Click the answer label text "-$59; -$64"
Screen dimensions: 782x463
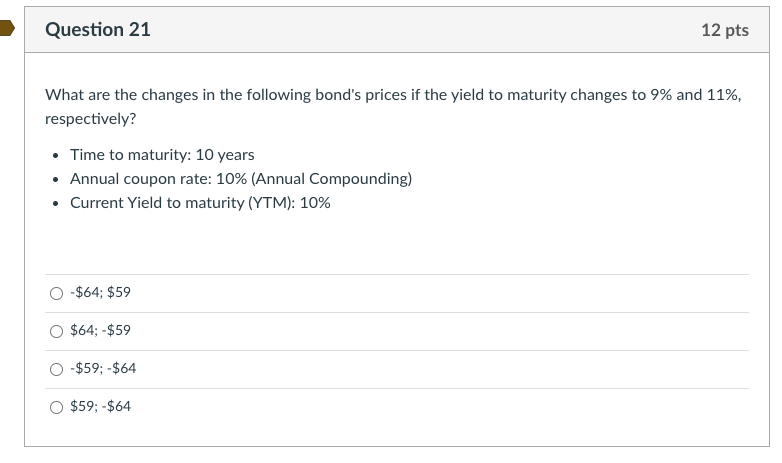pos(103,369)
